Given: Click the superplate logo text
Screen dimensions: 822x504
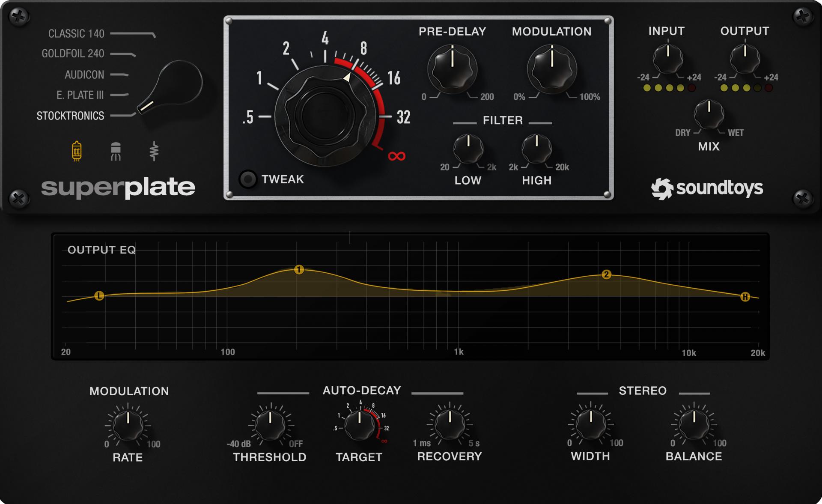Looking at the screenshot, I should pyautogui.click(x=118, y=188).
